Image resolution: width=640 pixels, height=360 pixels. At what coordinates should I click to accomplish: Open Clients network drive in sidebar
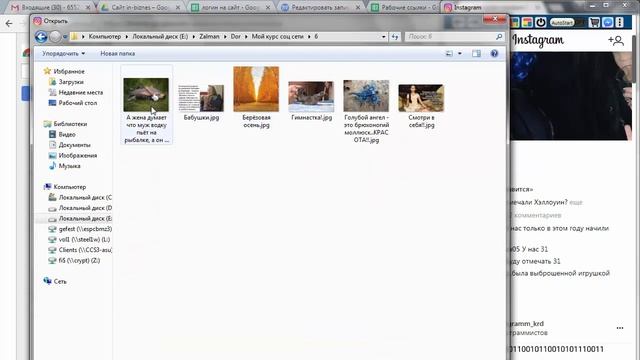(x=80, y=250)
